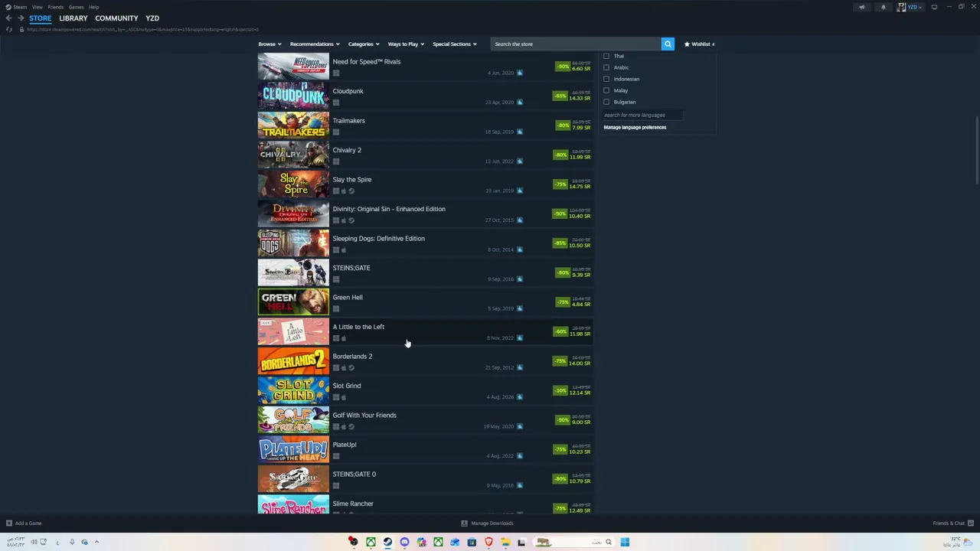Expand the Browse dropdown
Screen dimensions: 980x551
point(269,44)
